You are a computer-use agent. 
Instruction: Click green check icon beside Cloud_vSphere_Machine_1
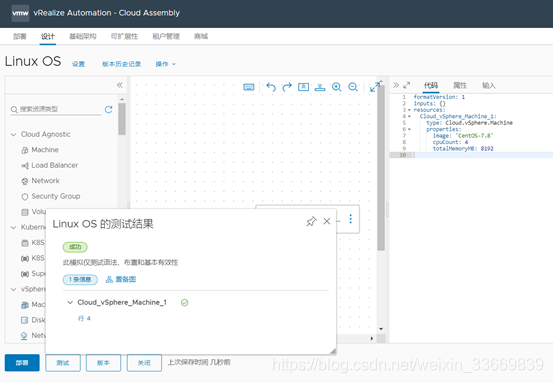[184, 303]
